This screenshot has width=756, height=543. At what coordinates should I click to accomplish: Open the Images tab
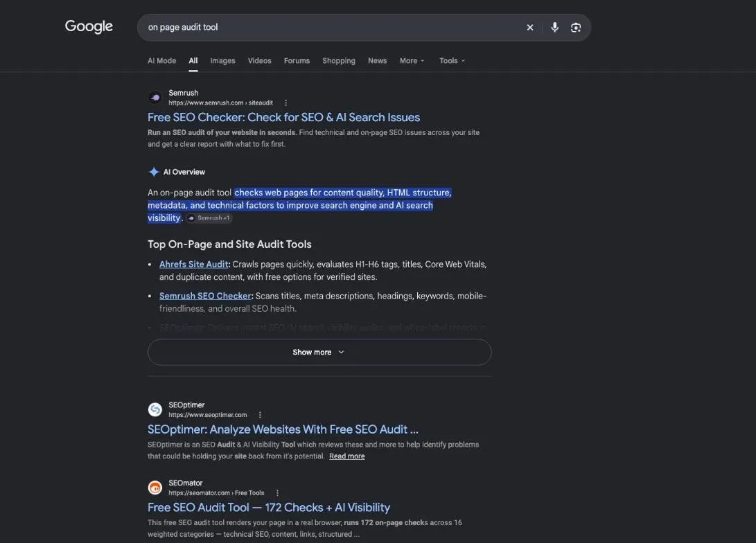(x=222, y=61)
